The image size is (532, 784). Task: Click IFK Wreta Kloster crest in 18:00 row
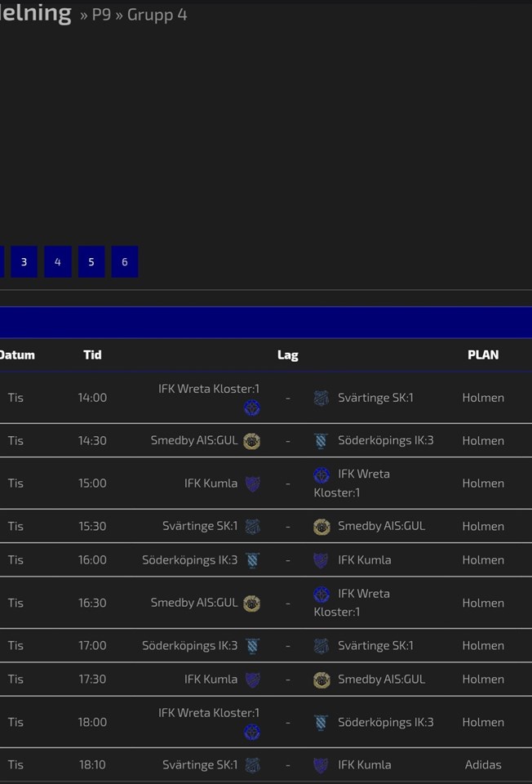pos(252,732)
